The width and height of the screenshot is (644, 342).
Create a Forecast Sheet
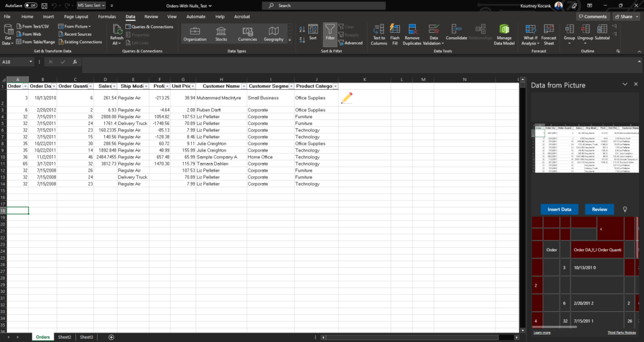[x=548, y=35]
